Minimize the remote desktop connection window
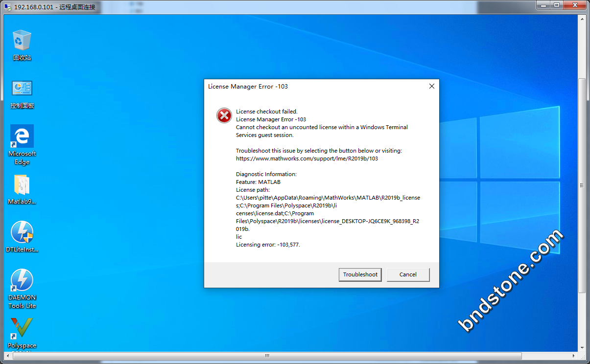Screen dimensions: 590x364 point(543,5)
